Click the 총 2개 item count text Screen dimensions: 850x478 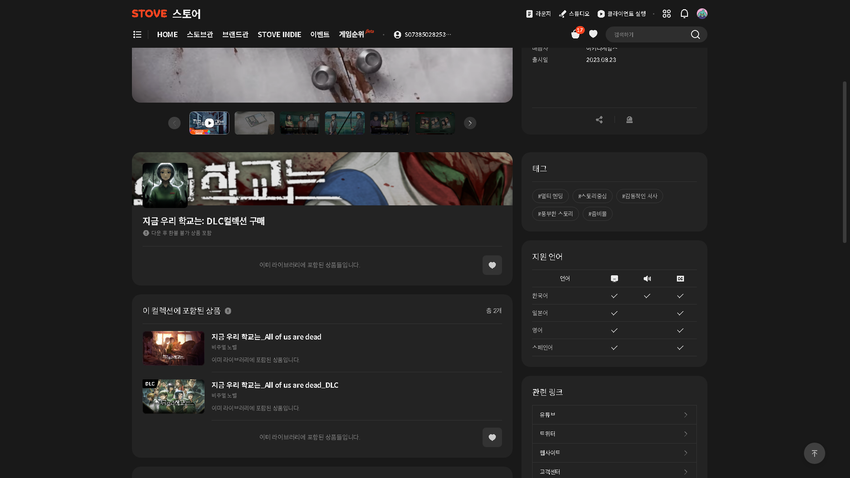(x=493, y=311)
